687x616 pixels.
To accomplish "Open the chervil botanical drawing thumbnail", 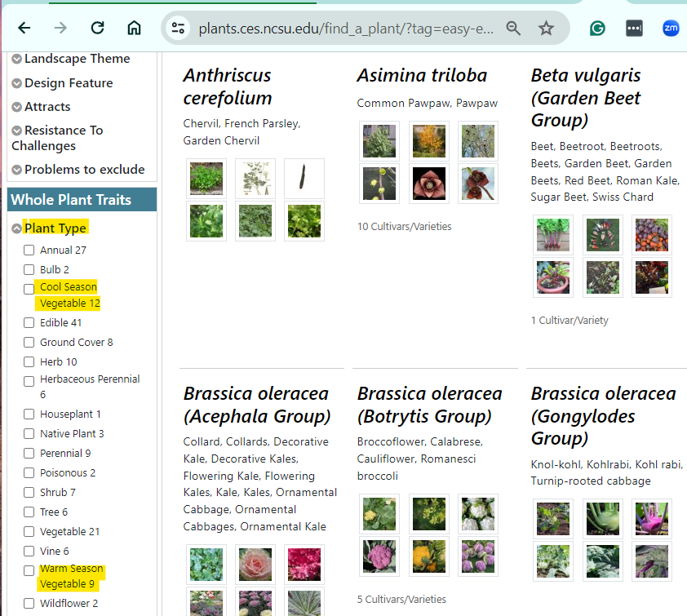I will (255, 179).
